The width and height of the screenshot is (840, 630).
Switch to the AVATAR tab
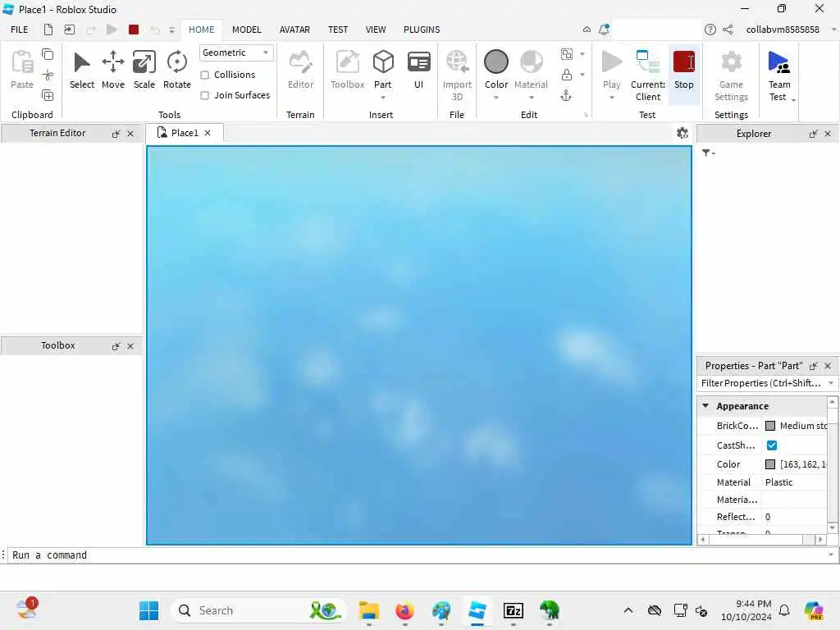294,30
